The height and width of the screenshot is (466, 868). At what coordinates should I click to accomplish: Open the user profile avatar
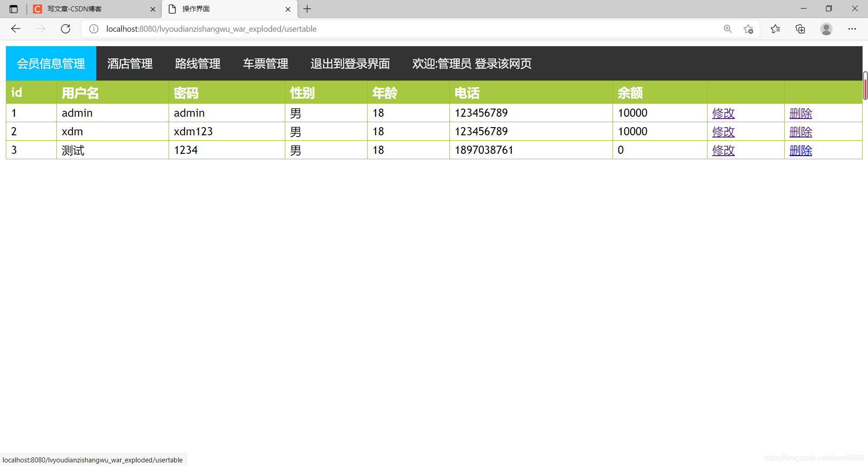[826, 29]
